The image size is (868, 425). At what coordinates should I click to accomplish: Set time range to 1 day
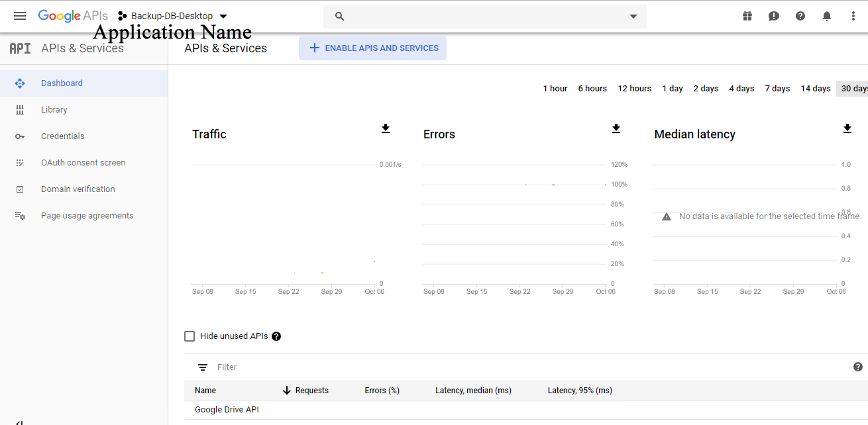(x=673, y=89)
